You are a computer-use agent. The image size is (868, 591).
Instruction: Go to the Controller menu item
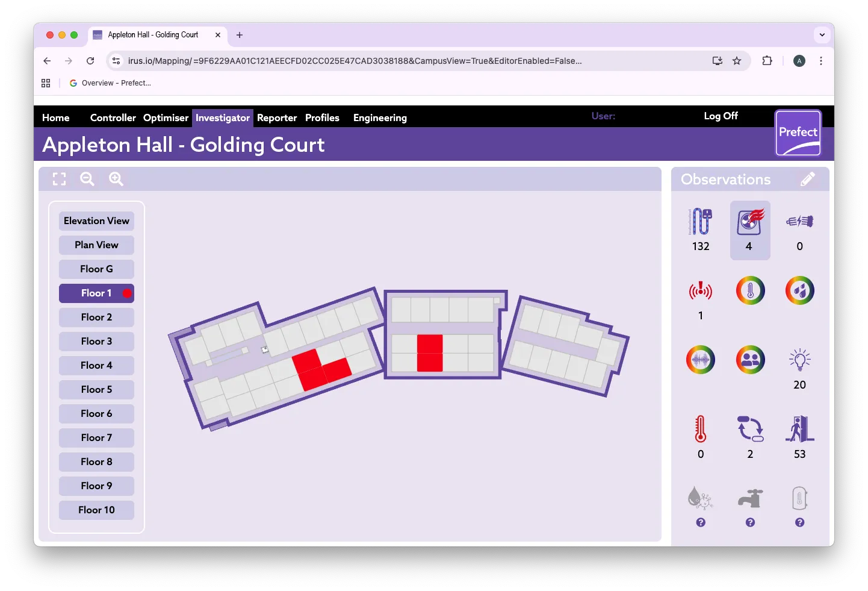113,118
